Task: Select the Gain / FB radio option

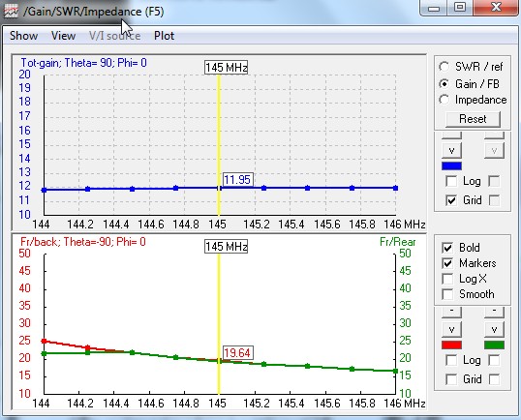Action: pos(444,83)
